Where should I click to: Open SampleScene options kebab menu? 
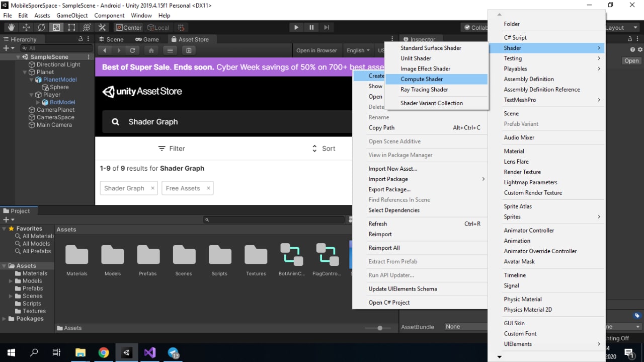click(x=89, y=57)
